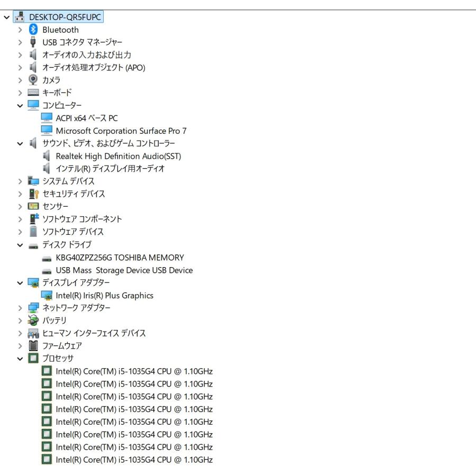Expand the human interface devices (ヒューマン インターフェイス デバイス) category

(x=20, y=333)
